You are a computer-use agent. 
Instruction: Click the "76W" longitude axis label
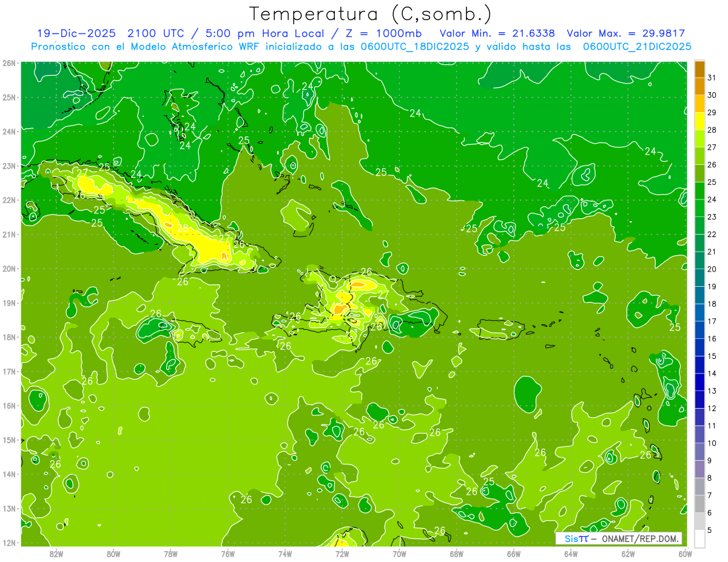click(228, 553)
